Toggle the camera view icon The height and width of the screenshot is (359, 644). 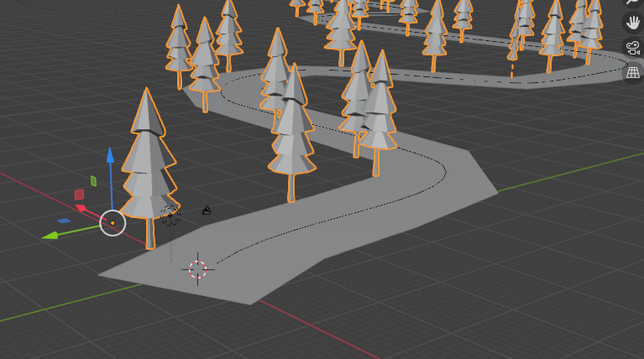coord(633,48)
